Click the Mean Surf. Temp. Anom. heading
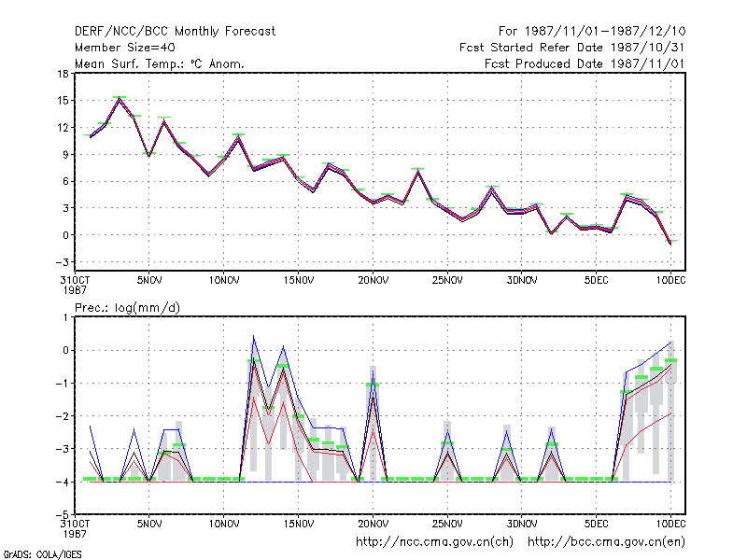This screenshot has width=747, height=560. tap(160, 63)
